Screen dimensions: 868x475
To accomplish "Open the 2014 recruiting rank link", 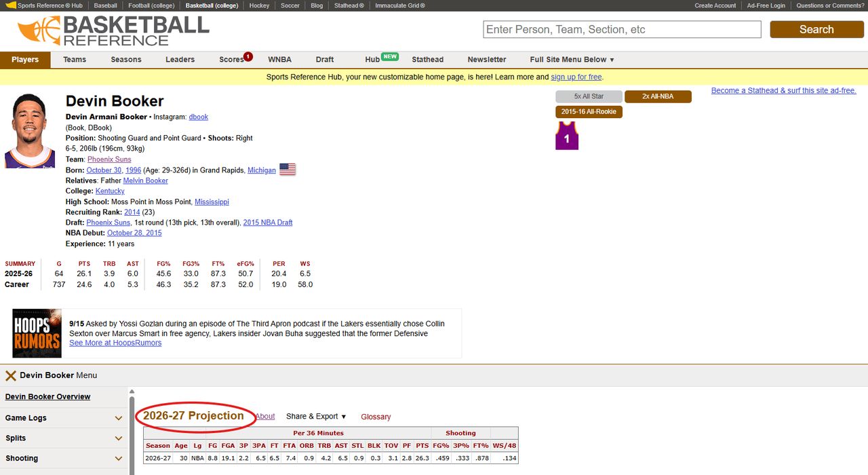I will tap(132, 212).
